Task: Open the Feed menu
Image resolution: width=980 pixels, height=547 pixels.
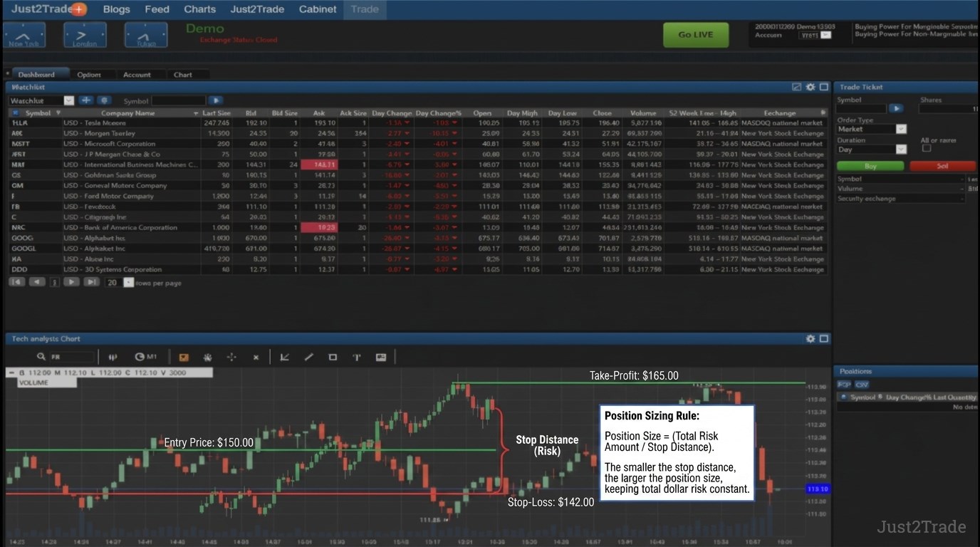Action: (157, 9)
